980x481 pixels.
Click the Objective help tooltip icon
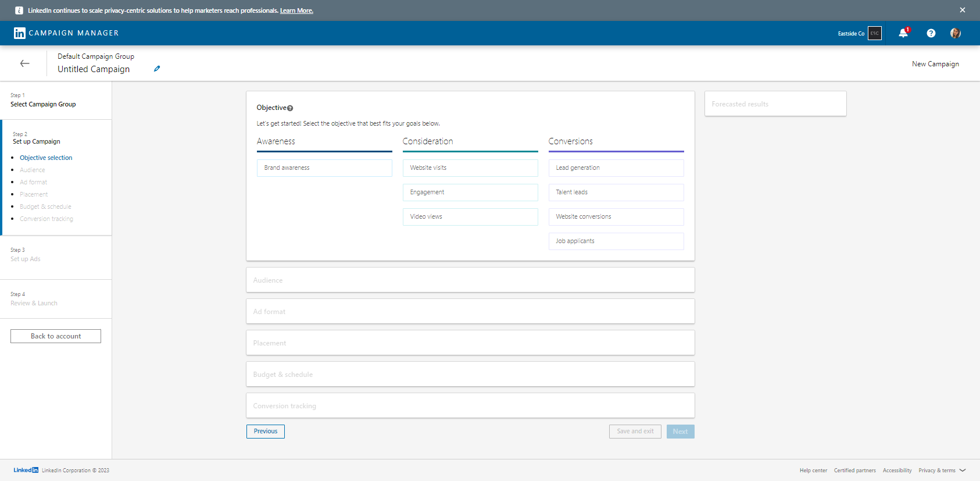290,108
